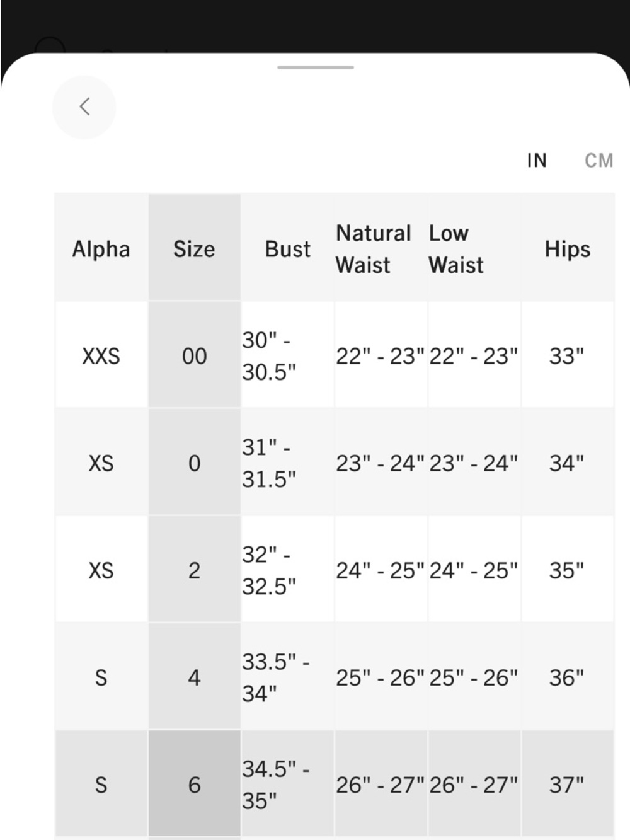Screen dimensions: 630x840
Task: Select the size 2 cell
Action: coord(194,569)
